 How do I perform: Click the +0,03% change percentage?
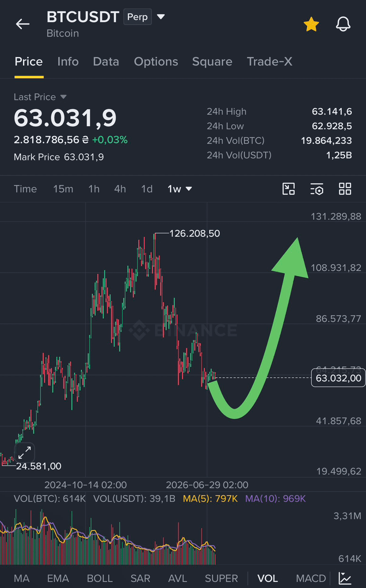[x=110, y=140]
